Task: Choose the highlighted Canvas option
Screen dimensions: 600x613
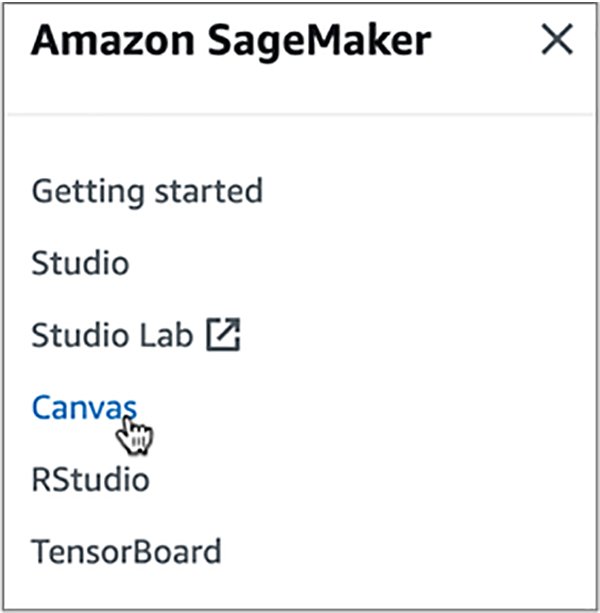Action: [84, 407]
